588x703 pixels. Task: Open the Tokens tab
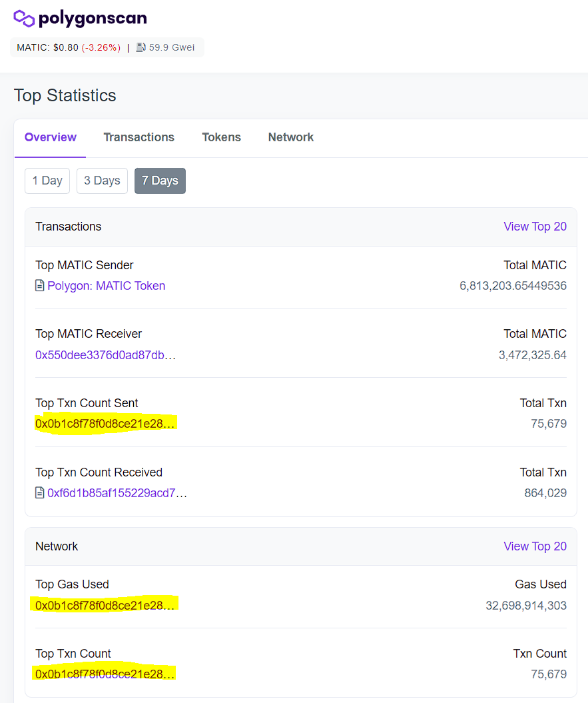coord(221,137)
